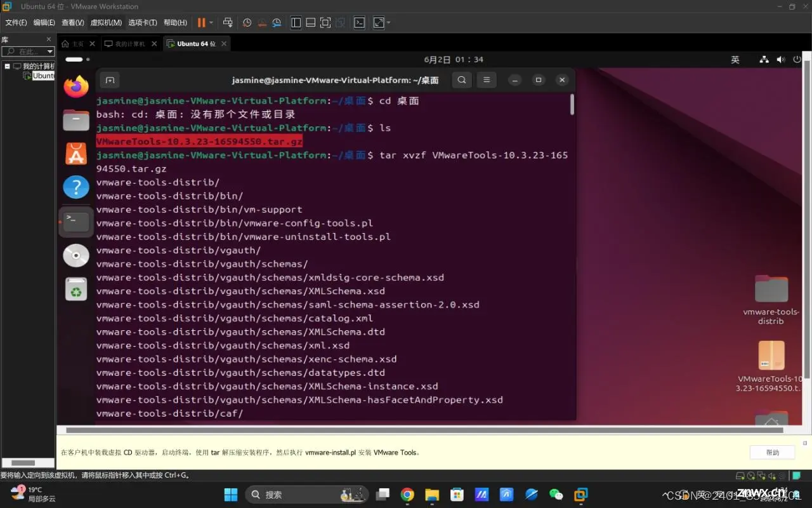Toggle the thumbnail bar view icon
This screenshot has width=812, height=508.
(x=311, y=22)
